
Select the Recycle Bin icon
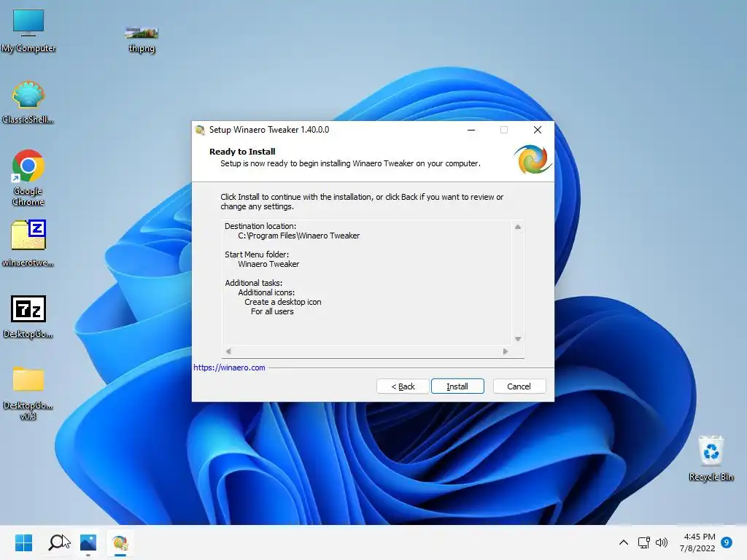tap(711, 458)
